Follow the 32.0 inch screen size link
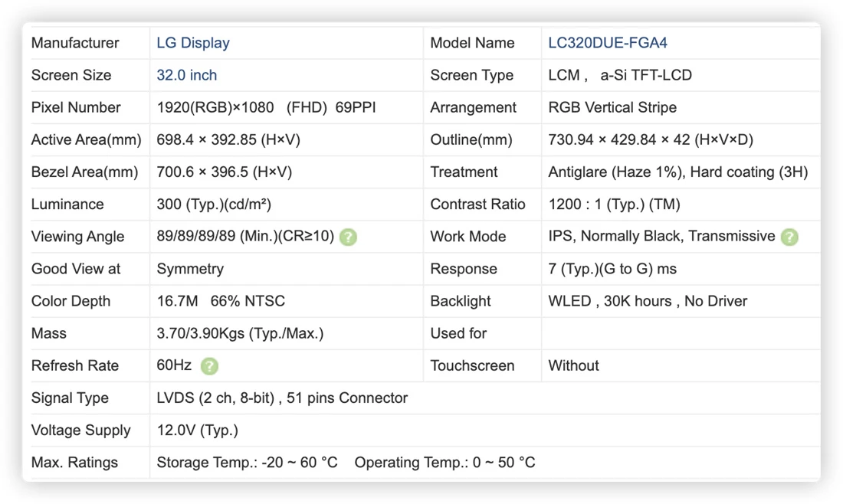This screenshot has height=504, width=843. [x=186, y=75]
